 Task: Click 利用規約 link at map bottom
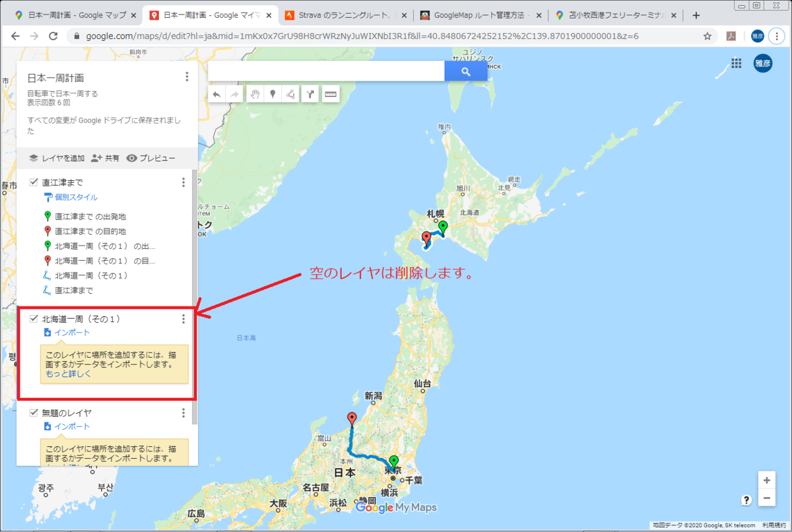click(x=773, y=525)
